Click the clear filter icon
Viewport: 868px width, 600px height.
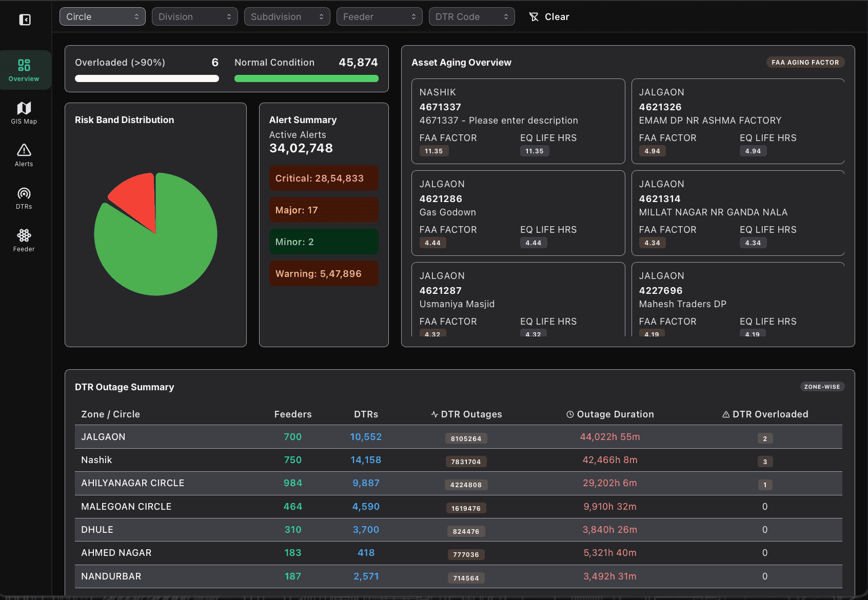[x=534, y=17]
